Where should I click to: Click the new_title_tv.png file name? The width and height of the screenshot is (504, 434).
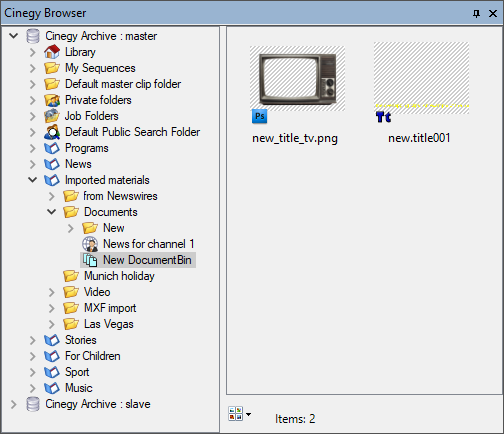pyautogui.click(x=295, y=138)
